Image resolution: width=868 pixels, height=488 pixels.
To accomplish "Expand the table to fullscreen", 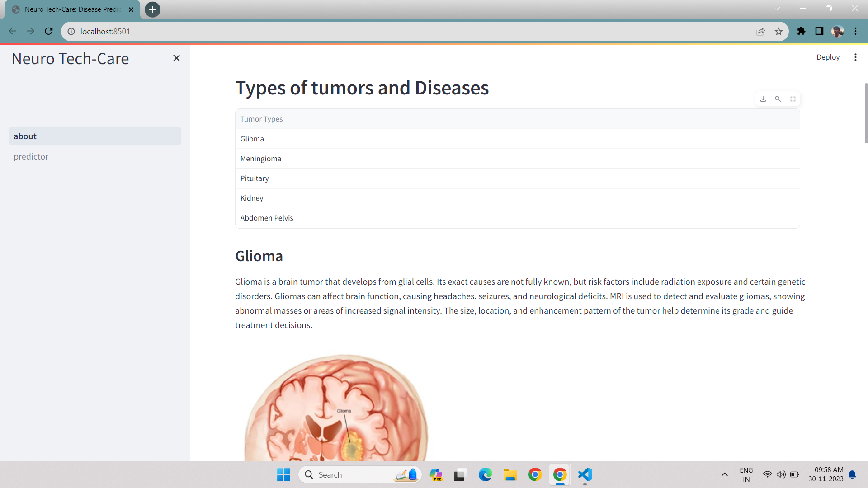I will [x=793, y=99].
